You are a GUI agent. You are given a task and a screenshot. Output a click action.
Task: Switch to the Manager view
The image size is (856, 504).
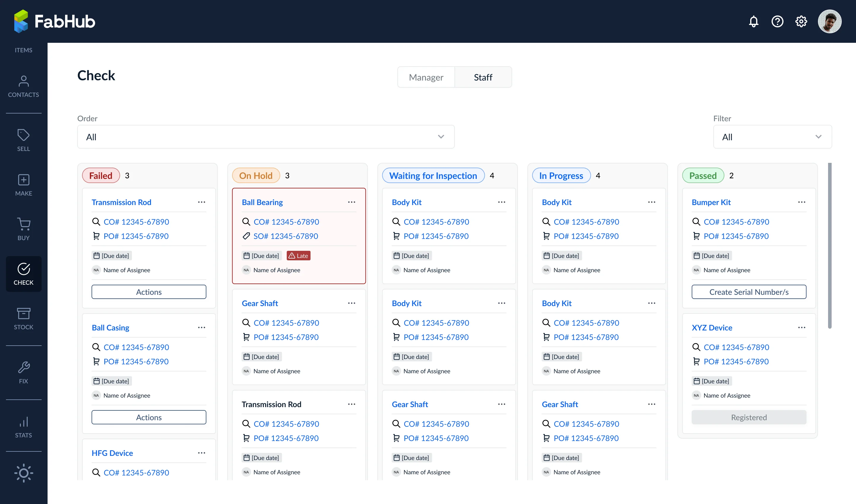(426, 77)
